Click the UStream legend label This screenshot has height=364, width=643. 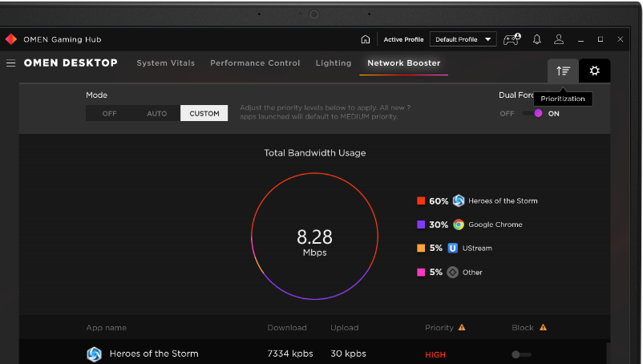click(477, 249)
